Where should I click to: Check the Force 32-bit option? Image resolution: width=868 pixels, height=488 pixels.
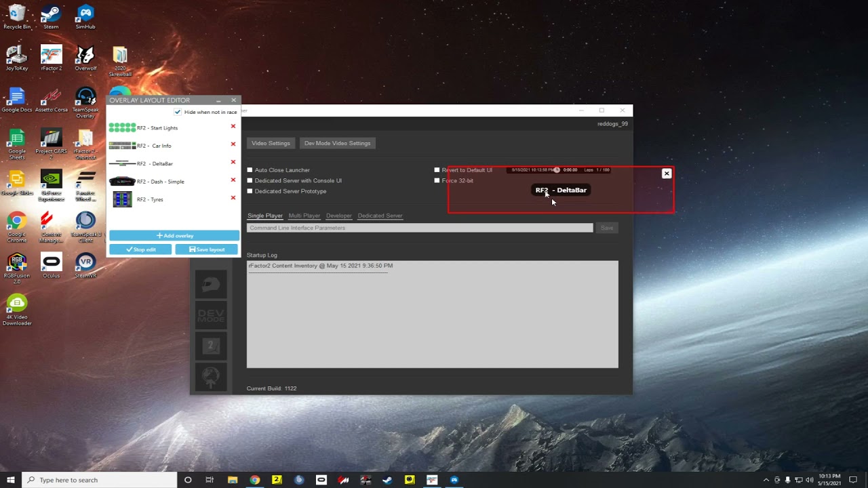pos(437,181)
